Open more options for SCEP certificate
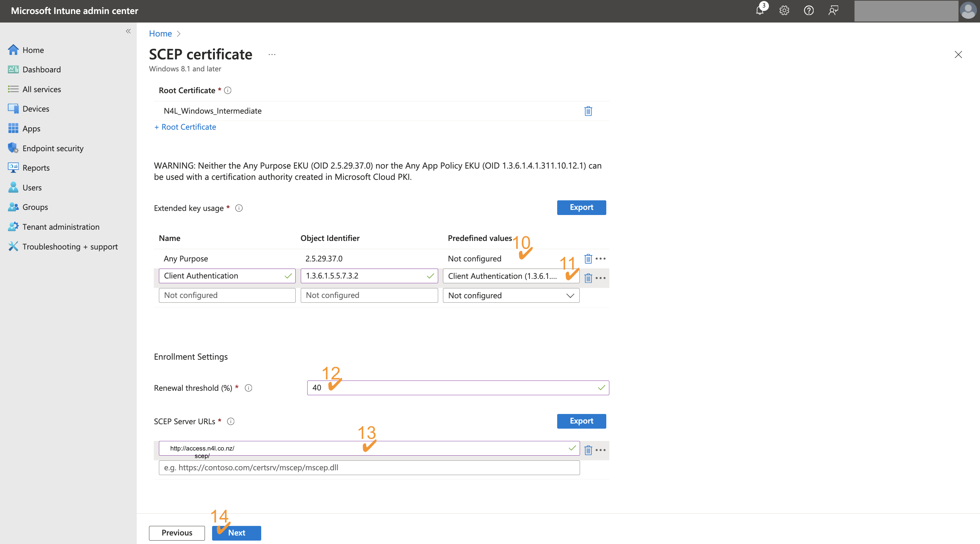The width and height of the screenshot is (980, 544). pos(272,55)
